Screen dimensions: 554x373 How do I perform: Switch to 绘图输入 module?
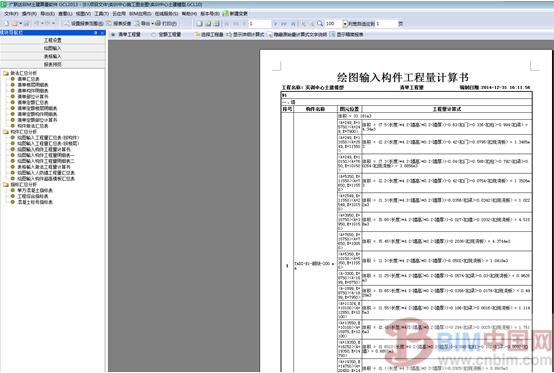click(53, 48)
